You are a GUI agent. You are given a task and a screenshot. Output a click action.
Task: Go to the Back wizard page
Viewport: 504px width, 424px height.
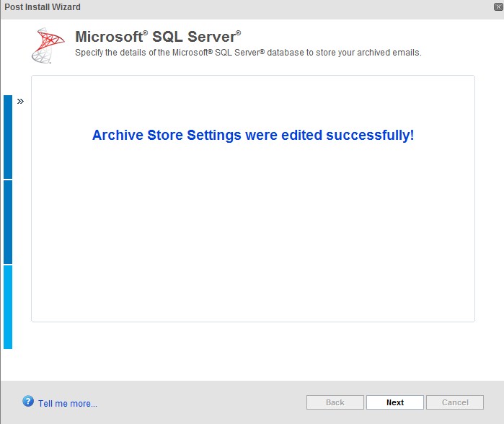(335, 402)
